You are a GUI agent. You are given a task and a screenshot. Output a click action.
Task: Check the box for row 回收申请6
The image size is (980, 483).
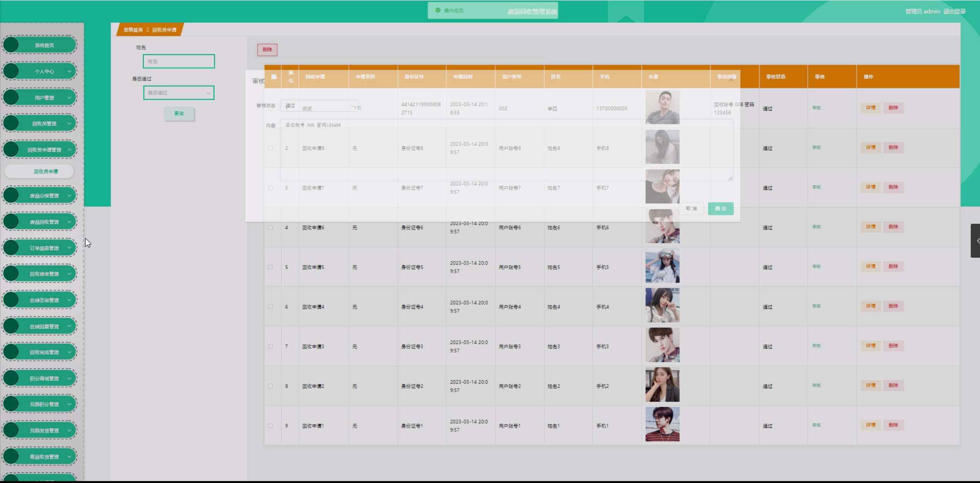click(x=271, y=228)
